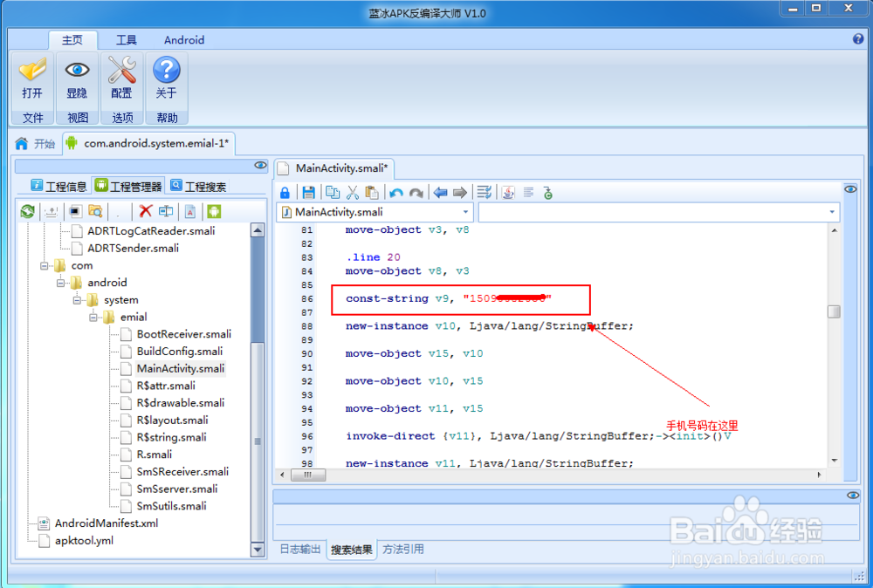Select BuildConfig.smali in the tree
Image resolution: width=873 pixels, height=588 pixels.
coord(179,352)
